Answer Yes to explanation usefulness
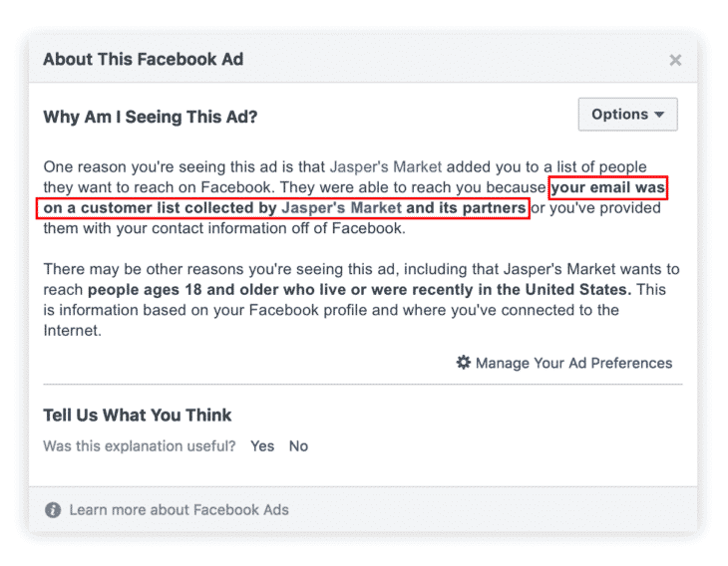The image size is (728, 566). pyautogui.click(x=262, y=446)
